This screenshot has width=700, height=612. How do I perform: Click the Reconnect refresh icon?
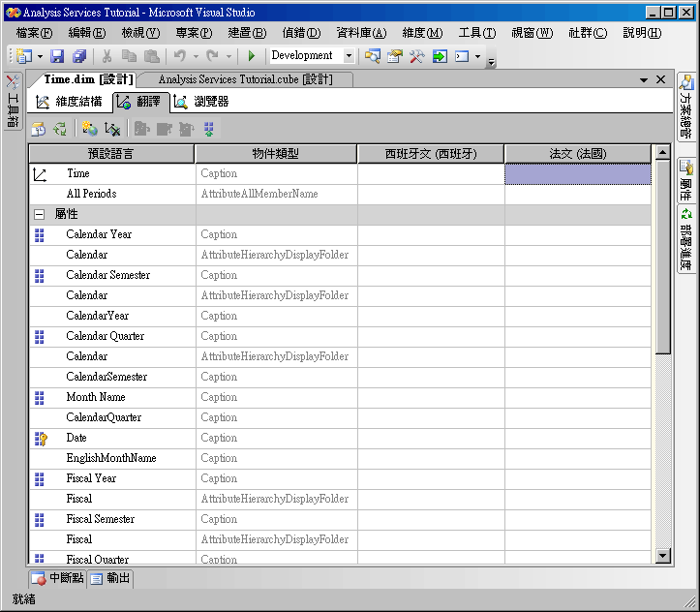[60, 129]
